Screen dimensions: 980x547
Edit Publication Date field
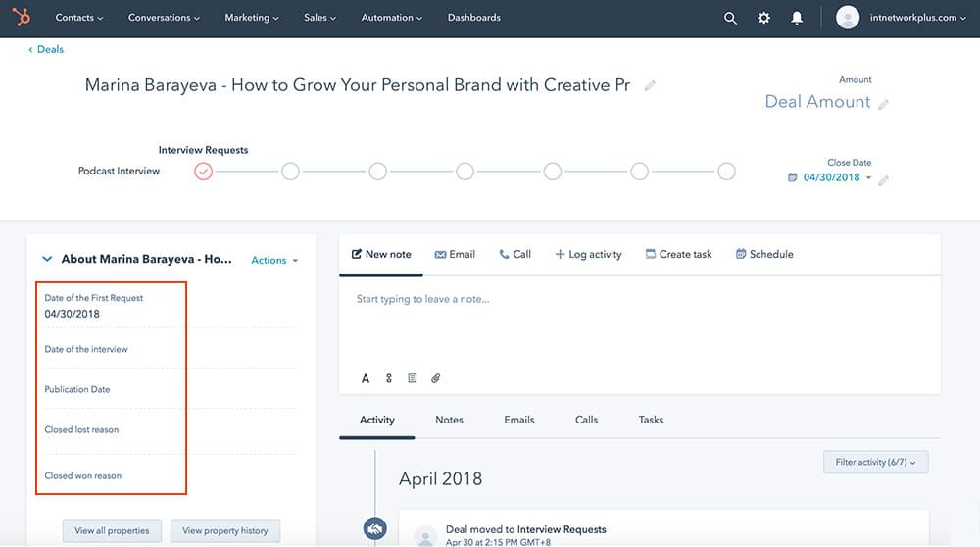(171, 389)
